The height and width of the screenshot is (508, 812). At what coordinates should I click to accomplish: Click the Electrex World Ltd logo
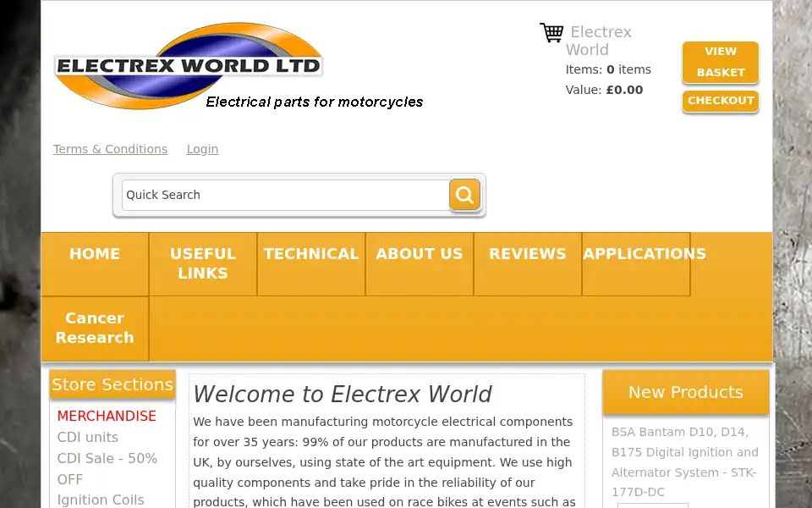click(x=189, y=66)
